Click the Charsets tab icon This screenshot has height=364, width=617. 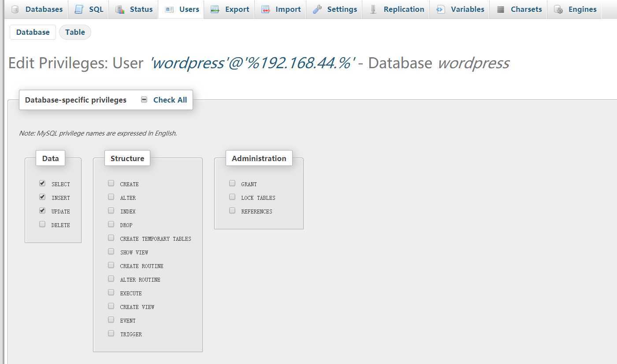(501, 9)
